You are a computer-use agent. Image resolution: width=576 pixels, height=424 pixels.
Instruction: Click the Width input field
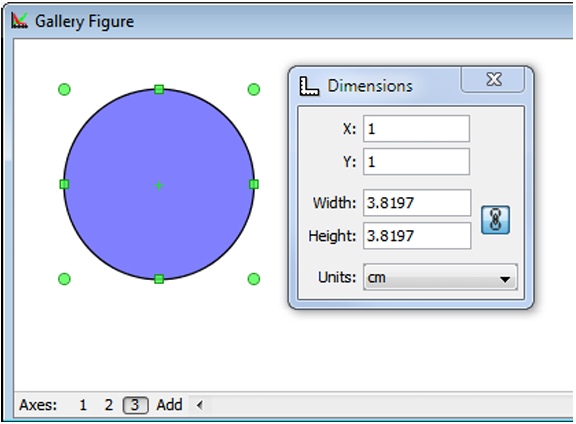(x=417, y=203)
